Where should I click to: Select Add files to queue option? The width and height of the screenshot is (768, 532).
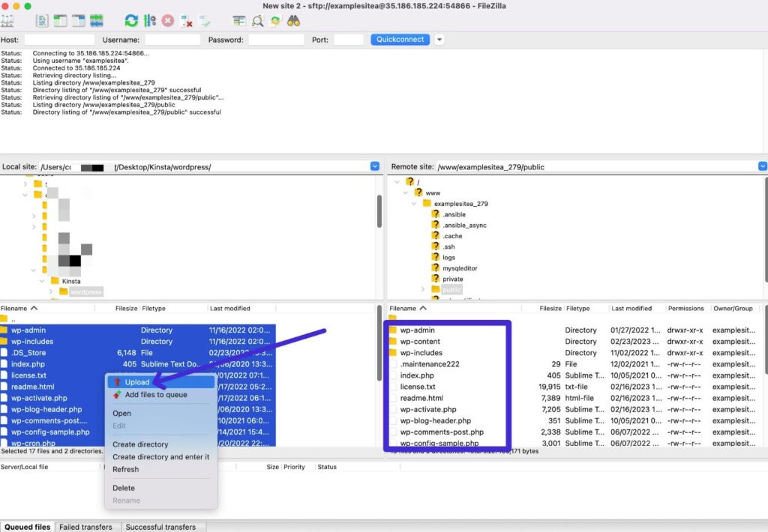click(156, 395)
